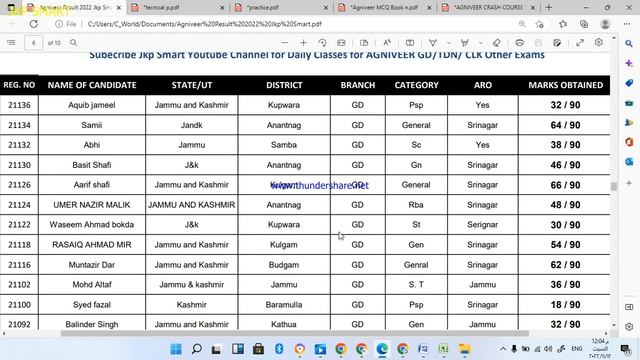Click the address bar URL
The image size is (640, 360).
tap(205, 24)
